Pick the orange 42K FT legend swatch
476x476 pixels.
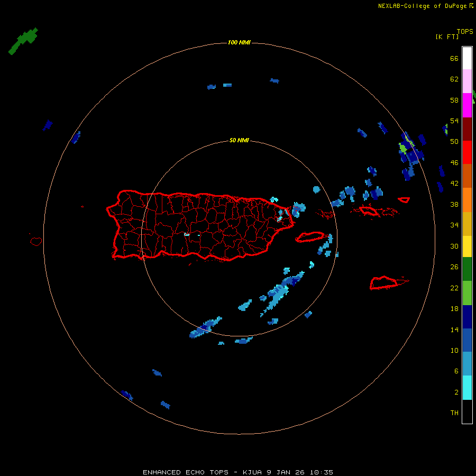coord(467,200)
